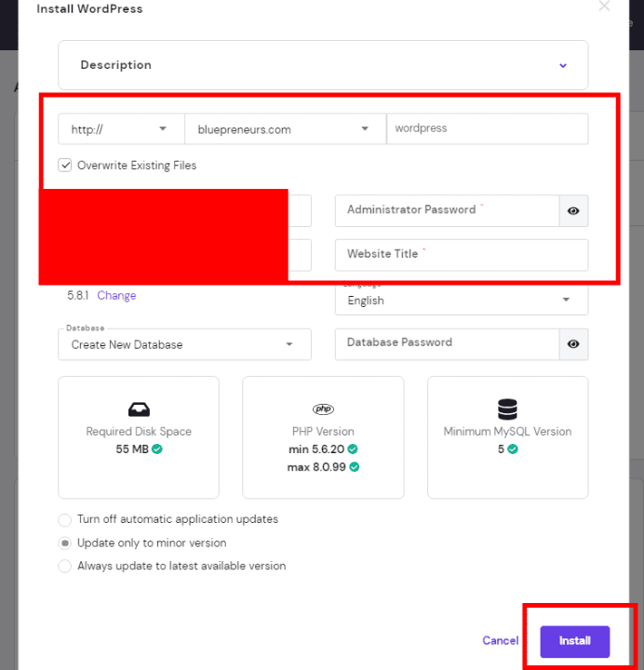Click the Minimum MySQL Version label
Screen dimensions: 644x670
508,432
